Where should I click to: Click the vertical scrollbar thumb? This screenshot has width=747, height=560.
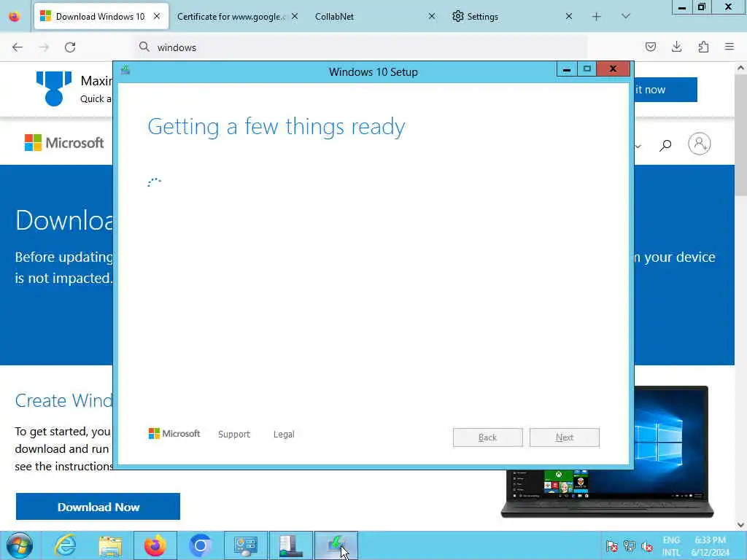pos(741,135)
